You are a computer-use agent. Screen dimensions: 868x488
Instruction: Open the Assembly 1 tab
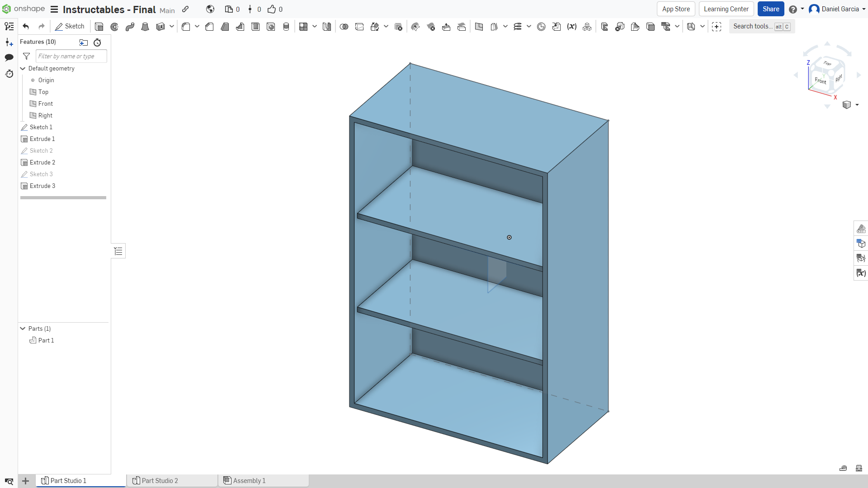tap(249, 480)
